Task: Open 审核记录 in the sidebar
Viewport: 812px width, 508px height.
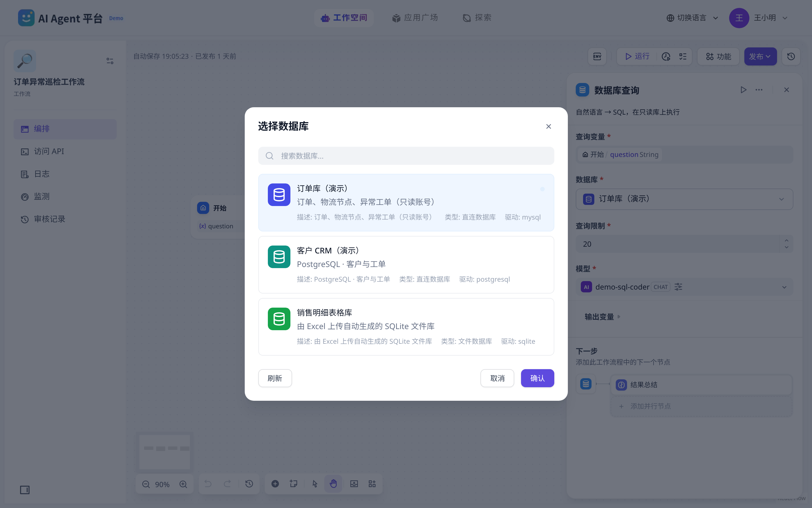Action: 65,219
